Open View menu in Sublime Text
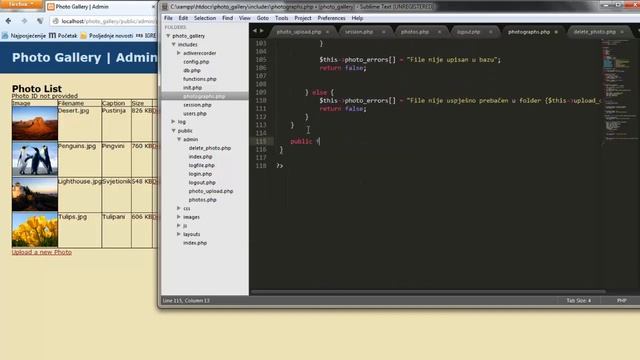Screen dimensions: 640x360 244,18
